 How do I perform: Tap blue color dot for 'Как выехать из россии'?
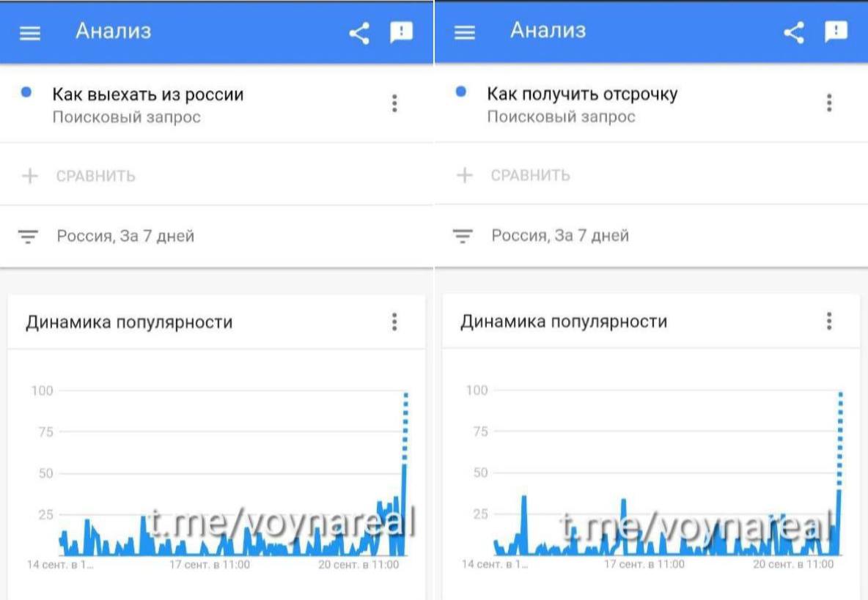(26, 93)
